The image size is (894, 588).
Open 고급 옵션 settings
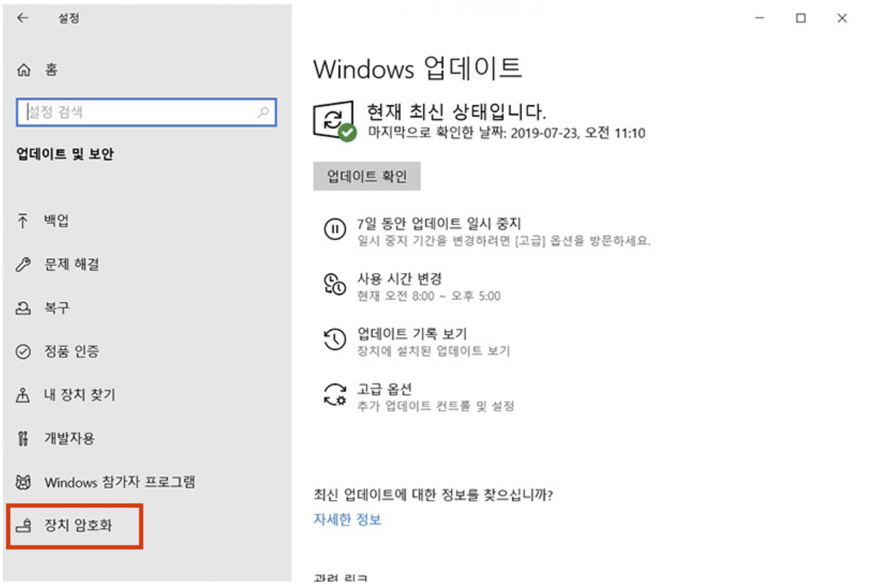pos(384,389)
